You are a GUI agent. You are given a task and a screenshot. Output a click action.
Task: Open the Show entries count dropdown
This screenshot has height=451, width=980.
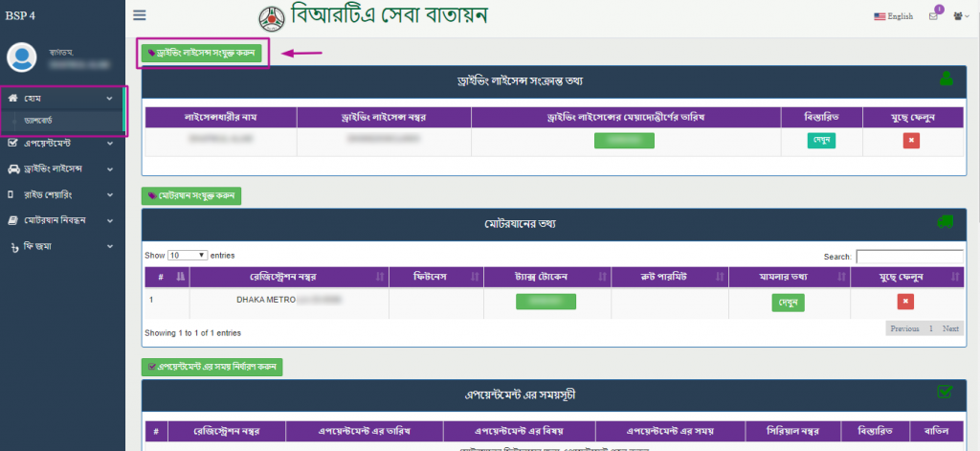click(189, 256)
